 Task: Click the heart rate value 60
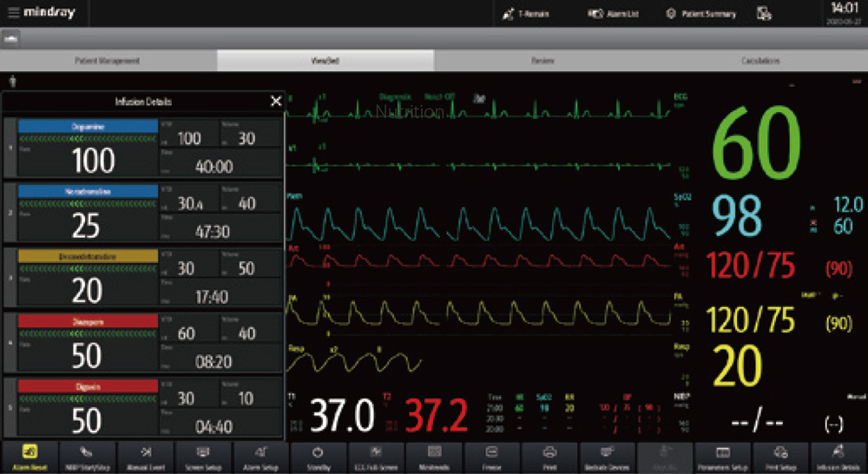coord(756,145)
